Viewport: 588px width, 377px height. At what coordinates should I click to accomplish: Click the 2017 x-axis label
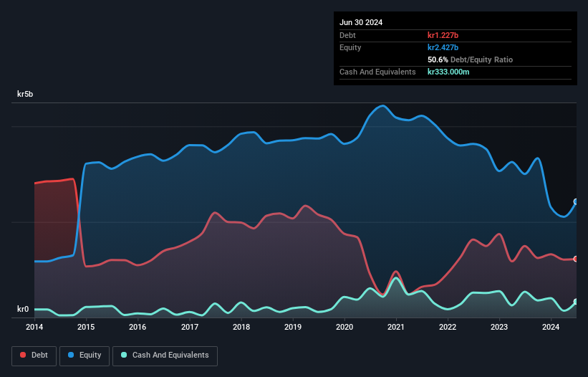click(x=189, y=327)
